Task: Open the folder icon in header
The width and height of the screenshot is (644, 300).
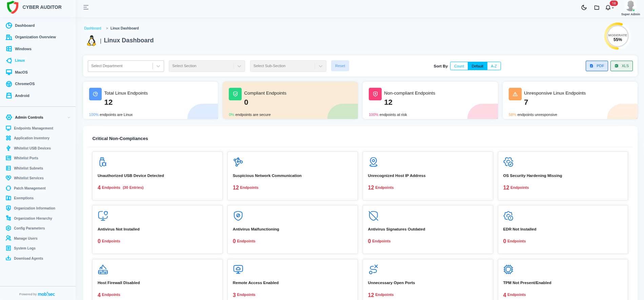Action: tap(597, 7)
